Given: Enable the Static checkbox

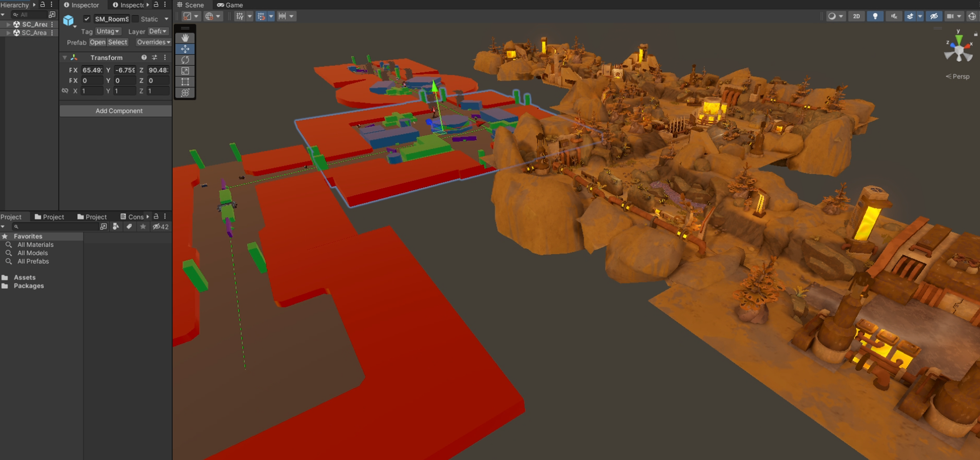Looking at the screenshot, I should (136, 19).
